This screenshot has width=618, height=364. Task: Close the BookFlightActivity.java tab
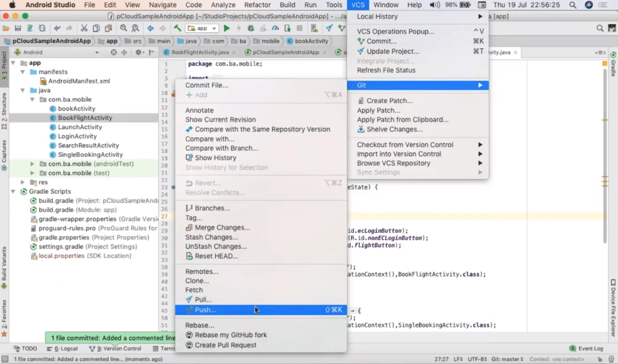(234, 52)
